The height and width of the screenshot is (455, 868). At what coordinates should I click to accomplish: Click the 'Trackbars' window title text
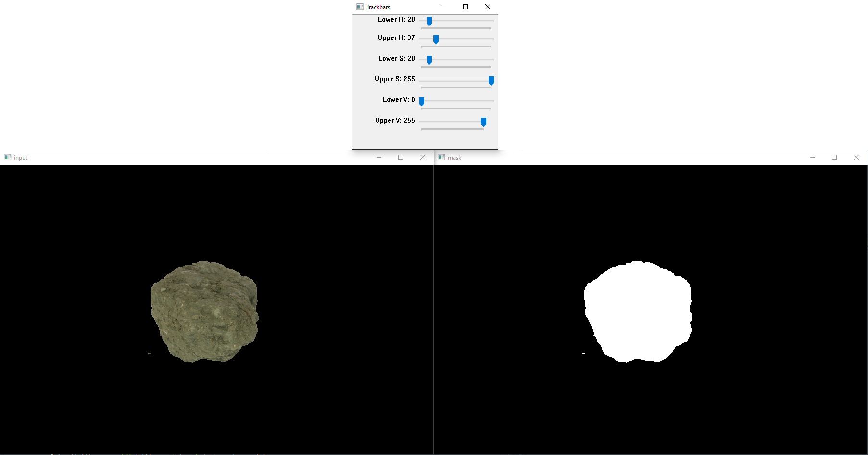click(x=378, y=7)
